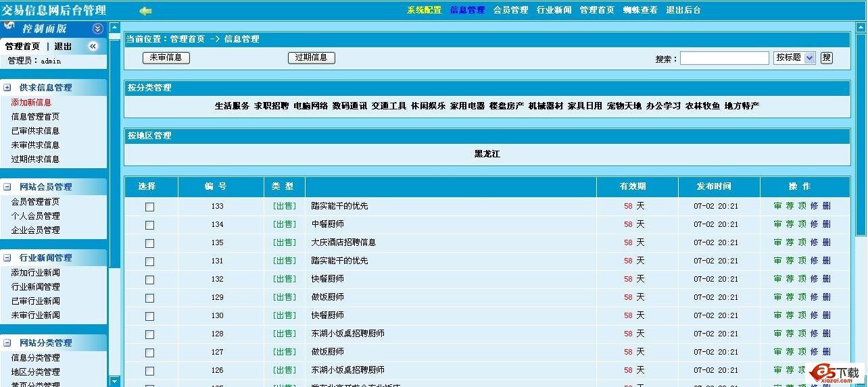The image size is (868, 387).
Task: Click 审 action for row 129
Action: (778, 297)
